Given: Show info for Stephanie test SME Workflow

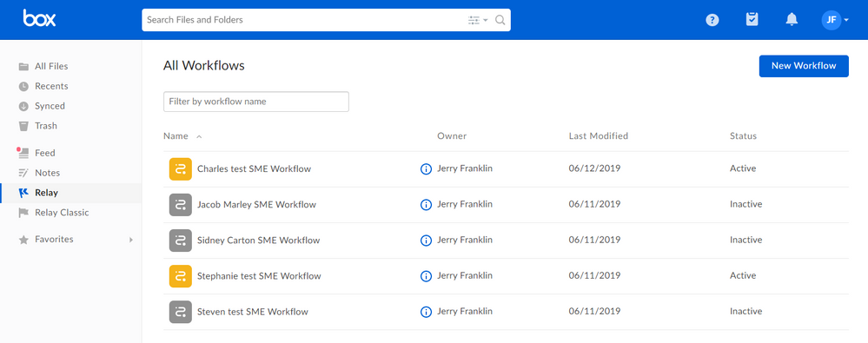Looking at the screenshot, I should (x=426, y=276).
